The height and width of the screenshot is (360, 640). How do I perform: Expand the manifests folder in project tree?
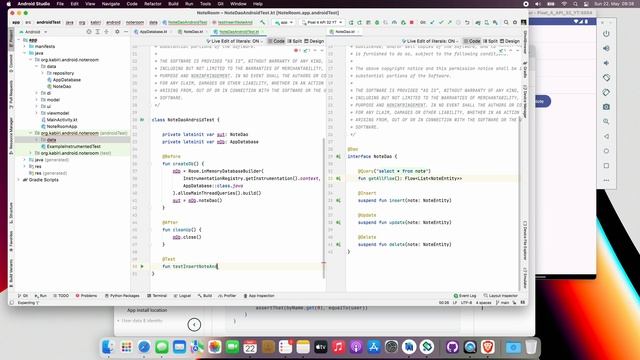(25, 47)
